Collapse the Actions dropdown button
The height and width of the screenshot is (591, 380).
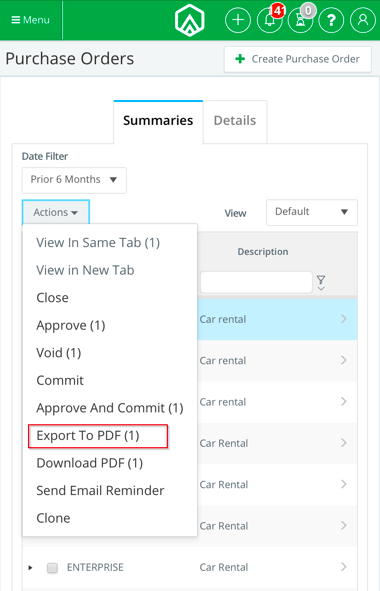coord(56,212)
